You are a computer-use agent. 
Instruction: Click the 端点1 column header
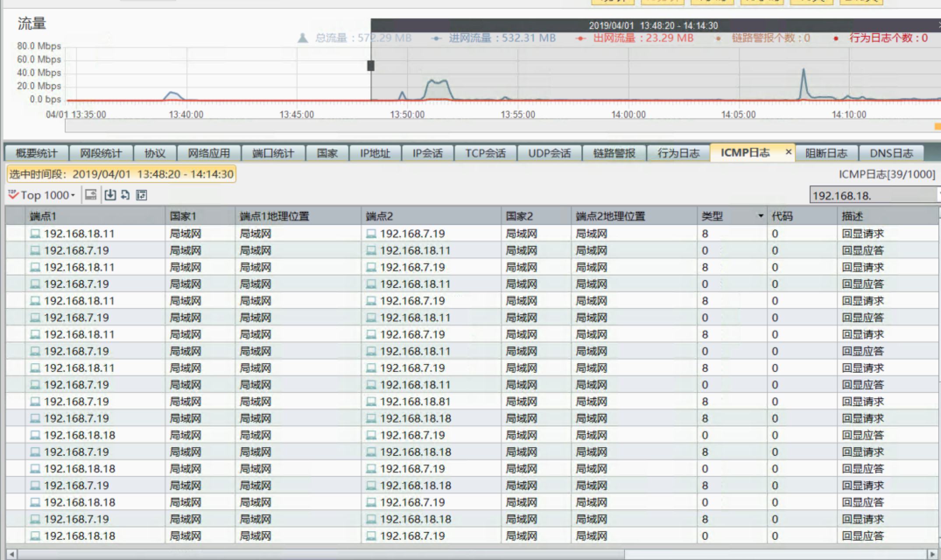click(43, 216)
